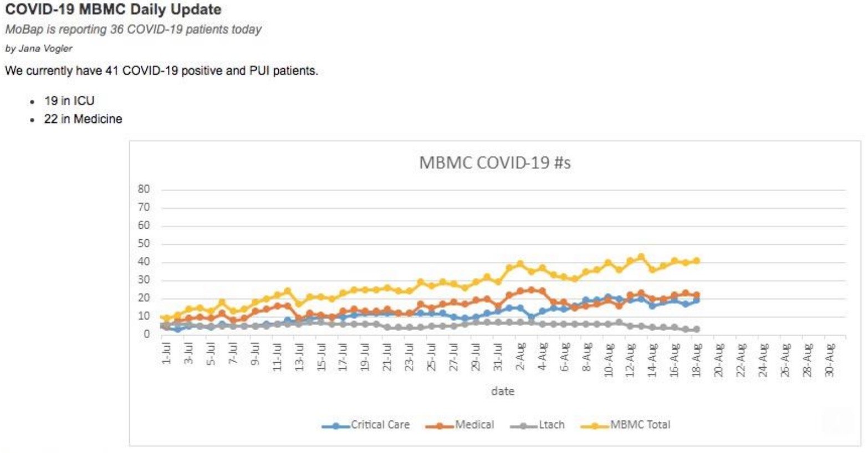This screenshot has height=453, width=868.
Task: Click the Critical Care legend marker
Action: 335,426
